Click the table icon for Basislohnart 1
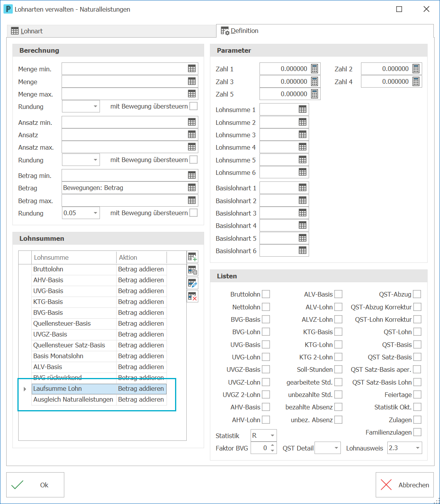The height and width of the screenshot is (504, 440). click(x=302, y=188)
